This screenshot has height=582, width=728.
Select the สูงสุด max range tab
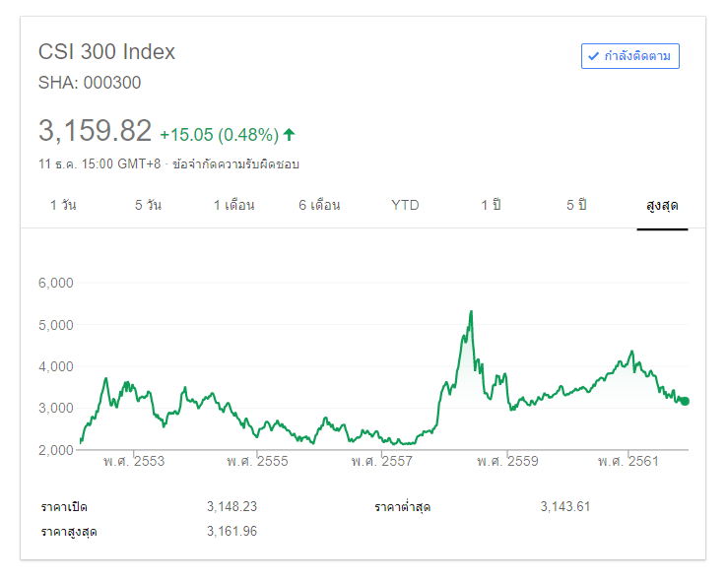[x=662, y=205]
